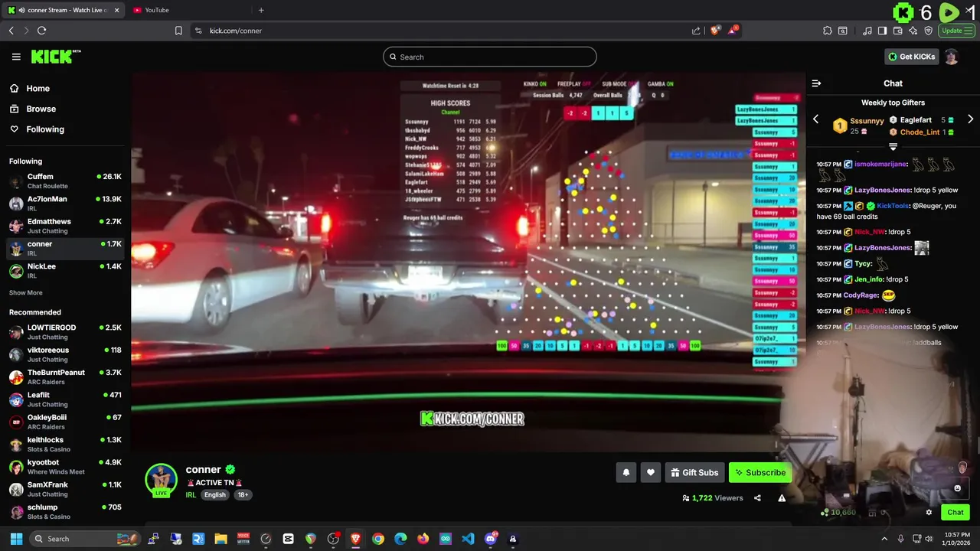Open Brave Rewards icon
Screen dimensions: 980x551
(733, 31)
